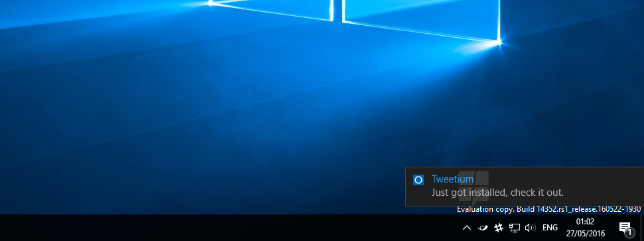Click the 'Just got installed, check it out.' message
This screenshot has height=241, width=644.
497,193
